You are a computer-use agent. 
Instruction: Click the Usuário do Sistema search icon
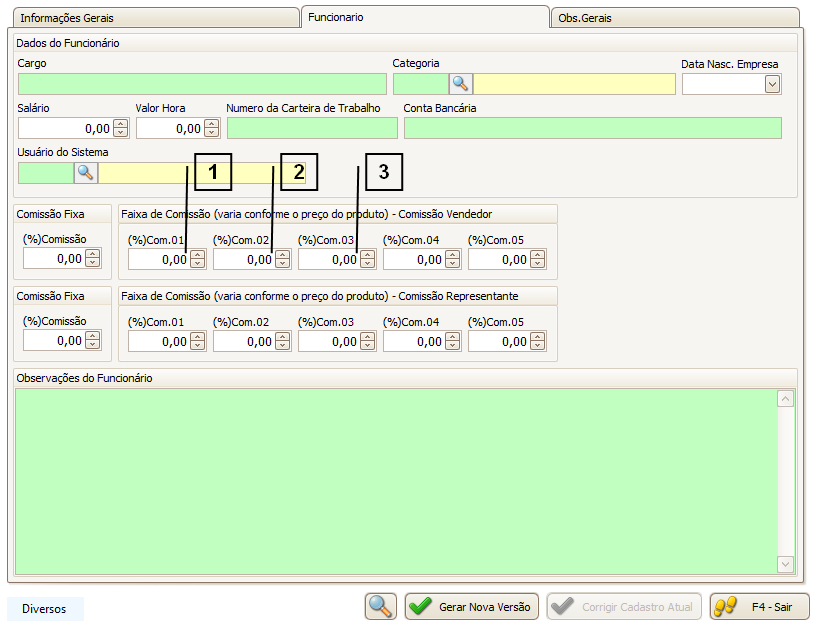tap(86, 173)
